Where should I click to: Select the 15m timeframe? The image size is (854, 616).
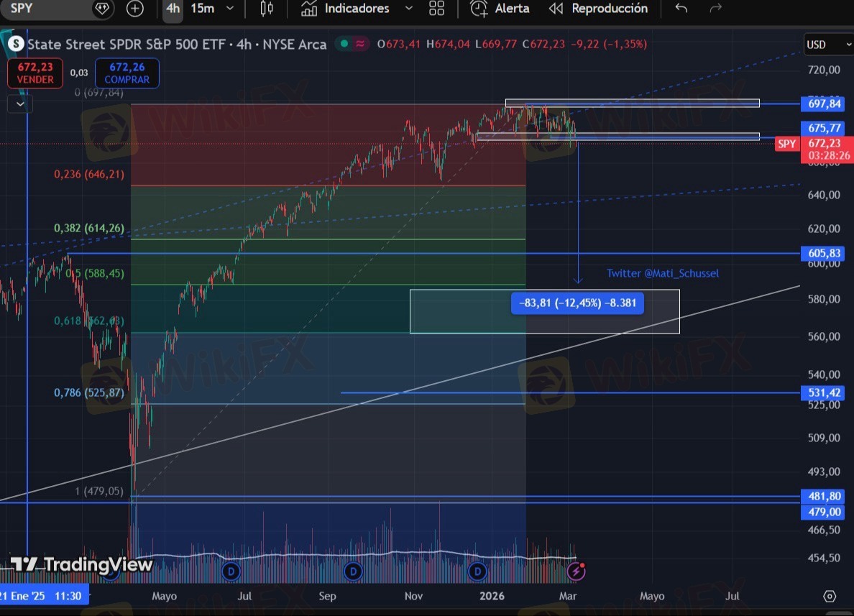click(202, 8)
